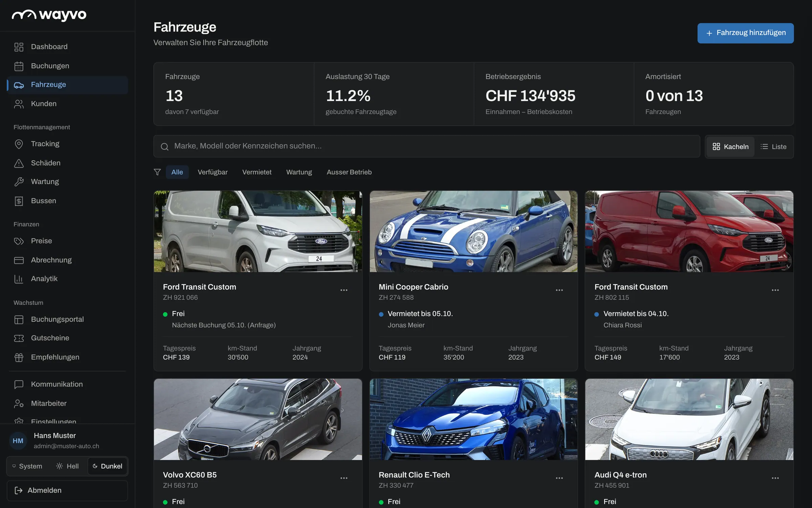
Task: Click the Empfehlungen gift icon
Action: tap(19, 357)
